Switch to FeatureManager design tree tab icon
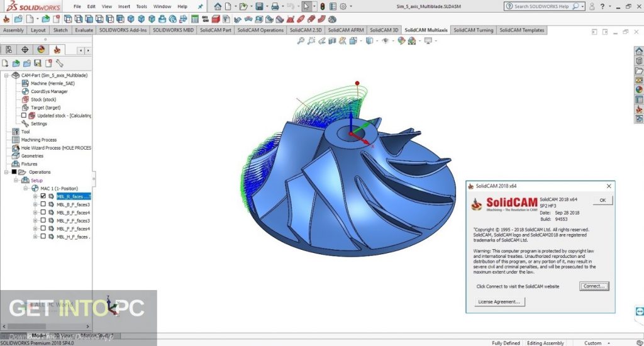This screenshot has height=346, width=644. [9, 50]
